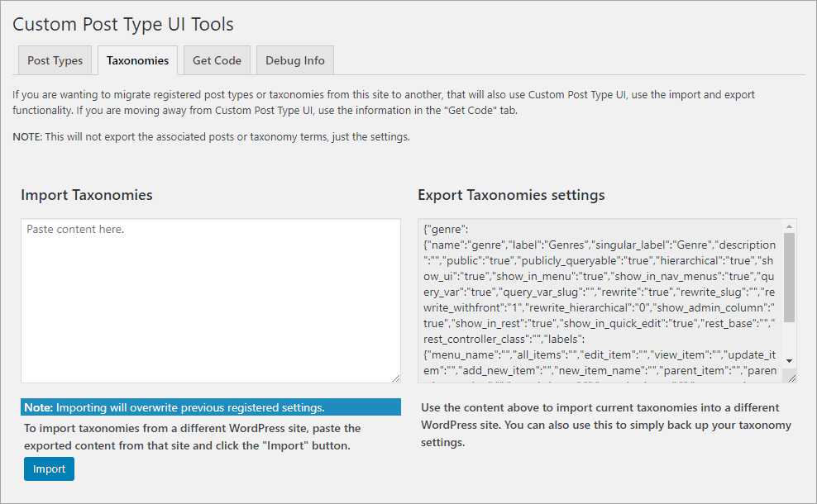Click the resize grip of the import textarea
The height and width of the screenshot is (504, 817).
coord(395,378)
